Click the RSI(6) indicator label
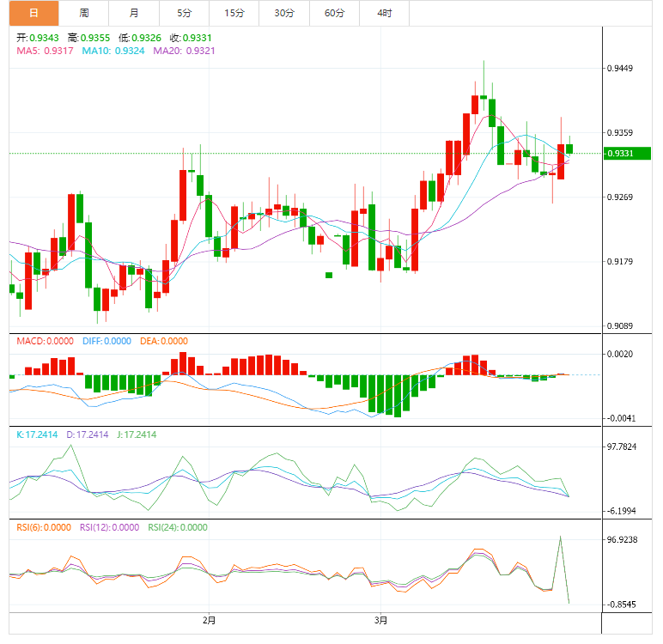Screen dimensions: 663x644 [45, 527]
